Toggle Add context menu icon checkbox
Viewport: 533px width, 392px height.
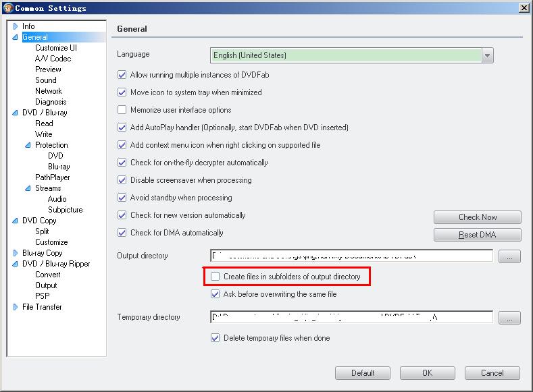pyautogui.click(x=122, y=145)
